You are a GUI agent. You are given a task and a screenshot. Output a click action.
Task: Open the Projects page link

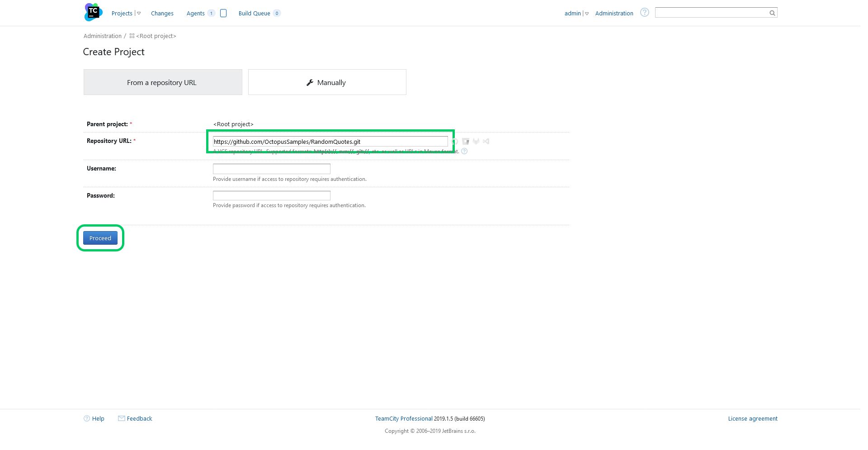click(122, 14)
